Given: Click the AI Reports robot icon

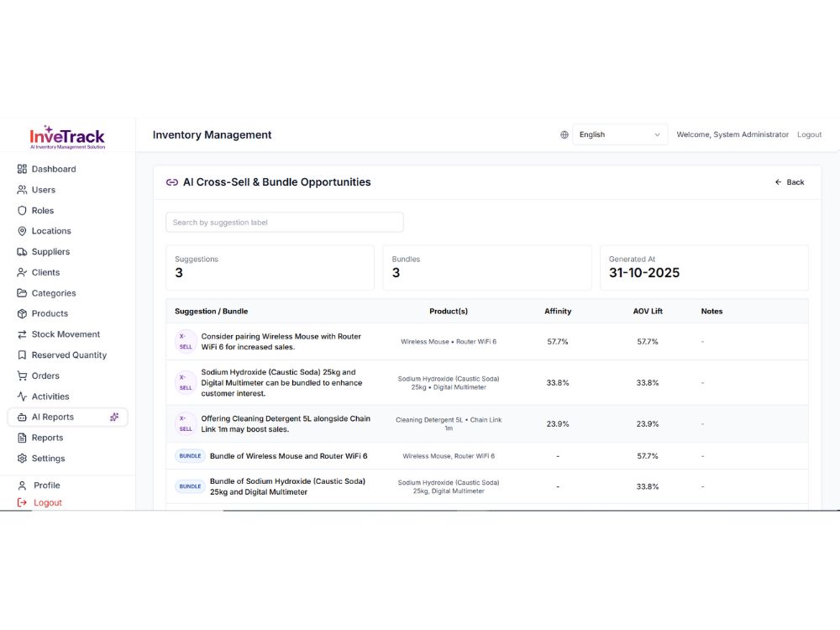Looking at the screenshot, I should point(22,417).
